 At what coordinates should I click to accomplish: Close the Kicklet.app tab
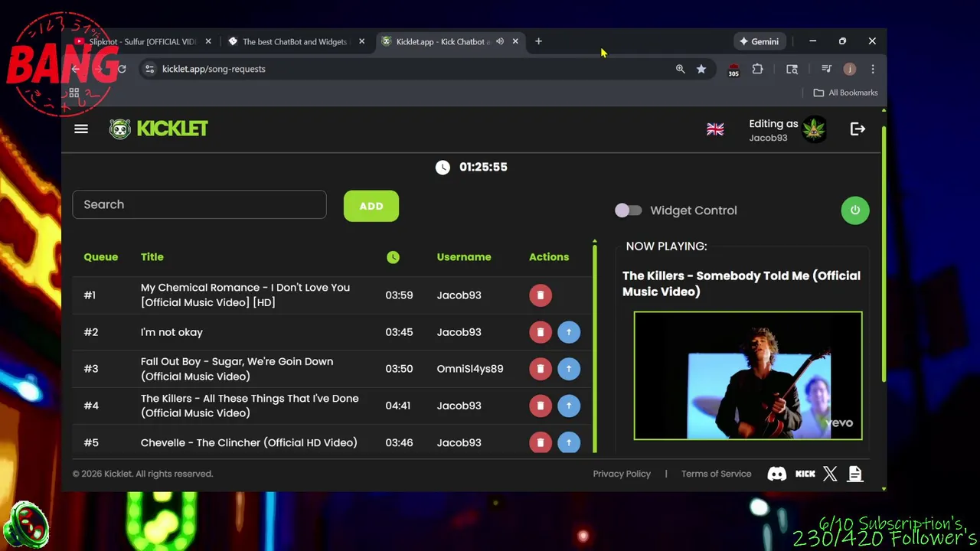(515, 41)
